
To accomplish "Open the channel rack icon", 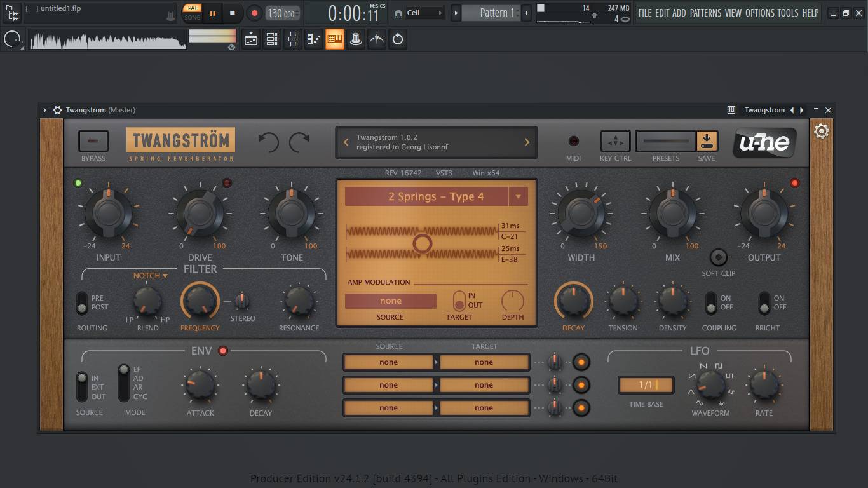I will (272, 39).
